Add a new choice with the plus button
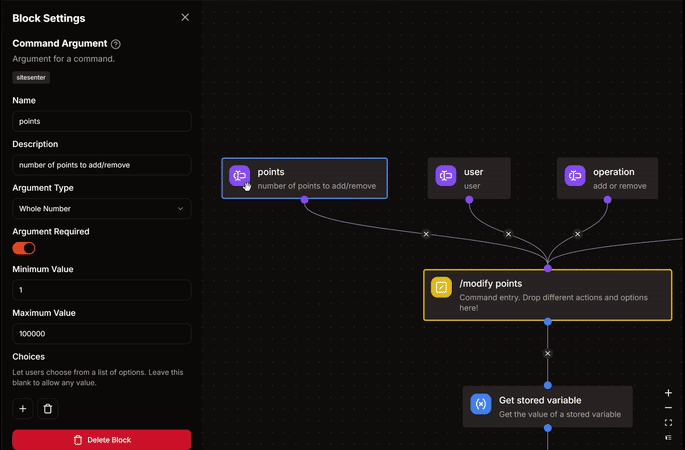 pyautogui.click(x=23, y=408)
